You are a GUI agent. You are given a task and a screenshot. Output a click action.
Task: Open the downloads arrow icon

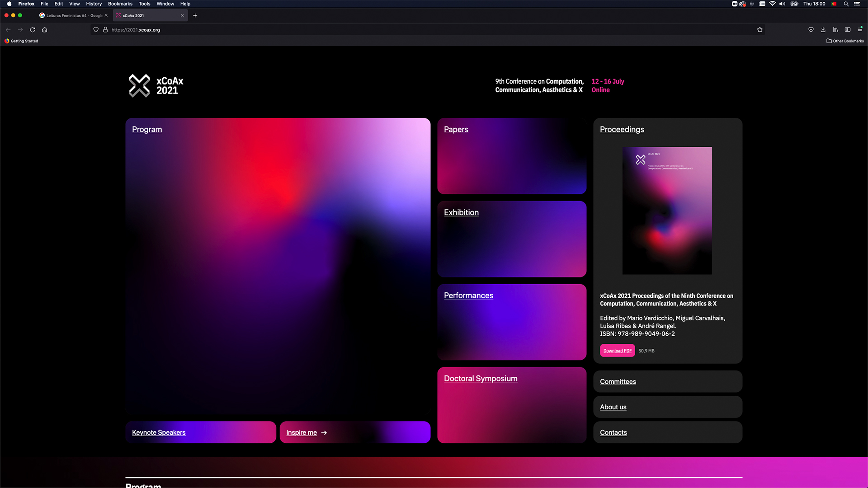click(823, 30)
